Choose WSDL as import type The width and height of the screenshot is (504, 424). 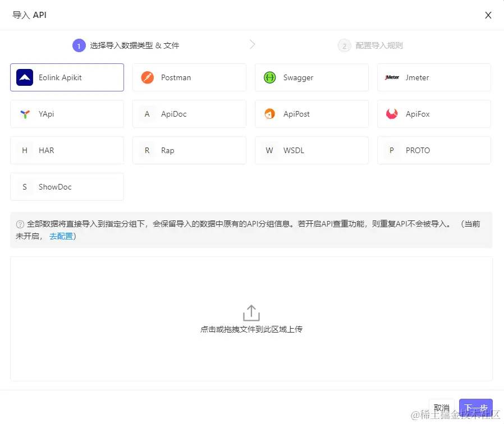click(312, 150)
